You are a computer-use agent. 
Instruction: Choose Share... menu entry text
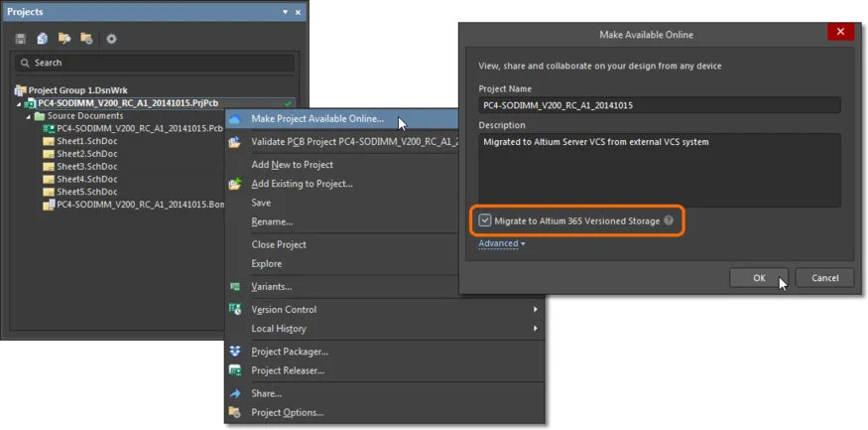tap(267, 393)
